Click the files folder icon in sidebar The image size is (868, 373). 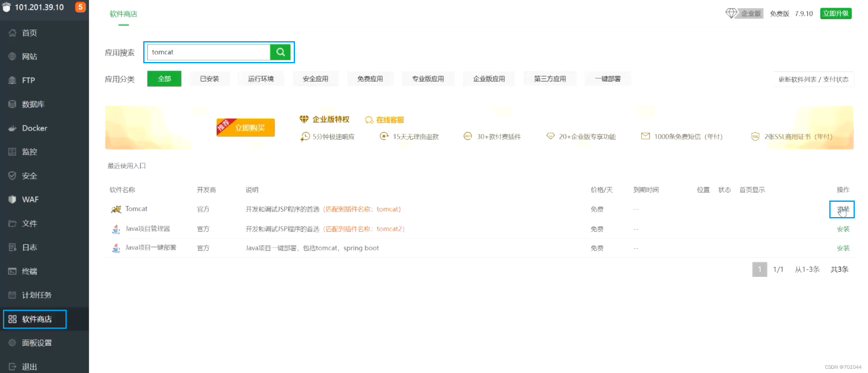pos(12,223)
